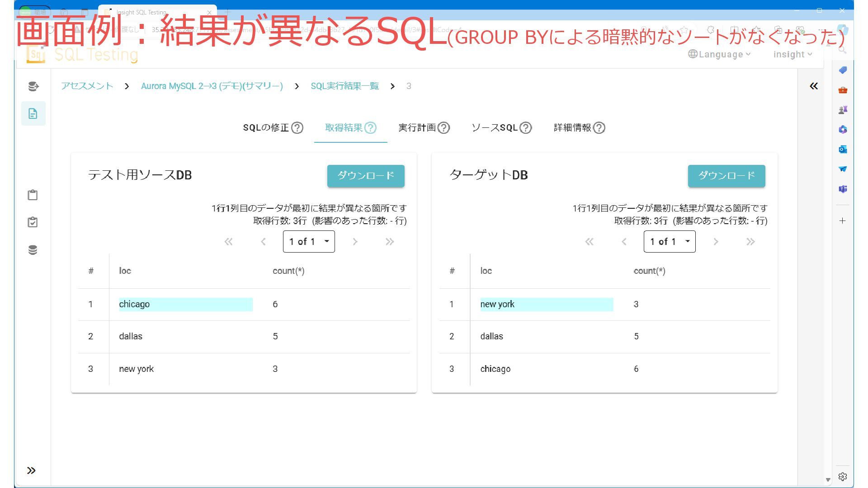Open the database stack icon in sidebar
The width and height of the screenshot is (868, 488).
coord(33,250)
